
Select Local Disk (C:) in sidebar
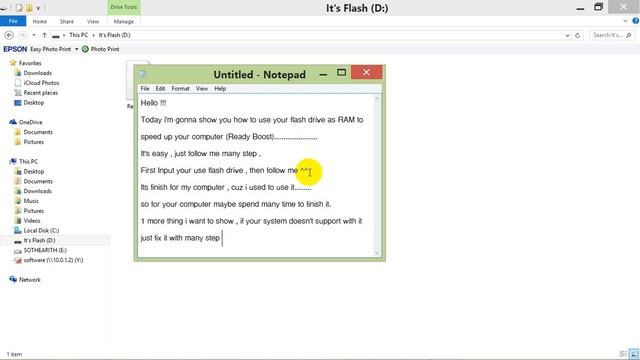click(x=41, y=230)
